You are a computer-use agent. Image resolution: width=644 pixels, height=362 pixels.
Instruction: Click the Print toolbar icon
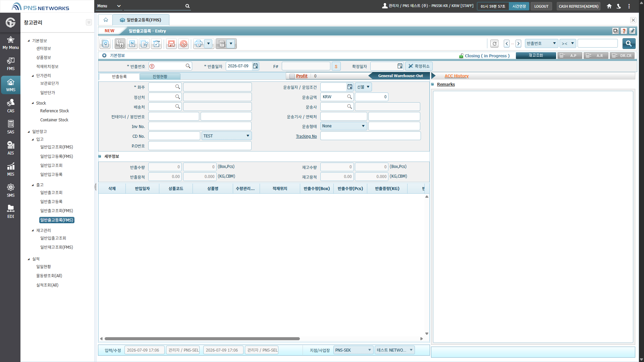pos(199,44)
